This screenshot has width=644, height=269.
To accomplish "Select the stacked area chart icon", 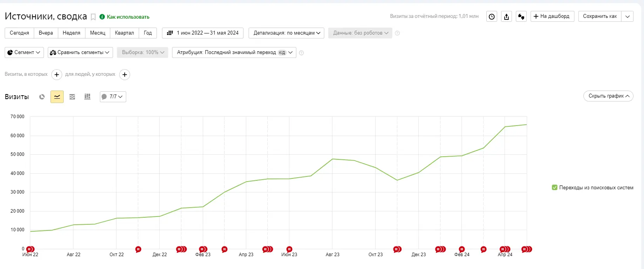I will [x=72, y=97].
